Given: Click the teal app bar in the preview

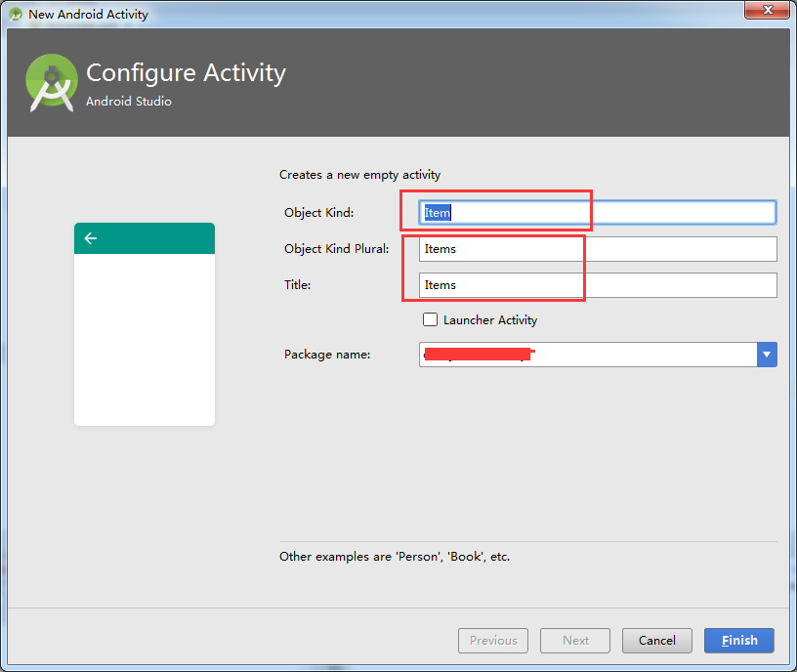Looking at the screenshot, I should 145,238.
